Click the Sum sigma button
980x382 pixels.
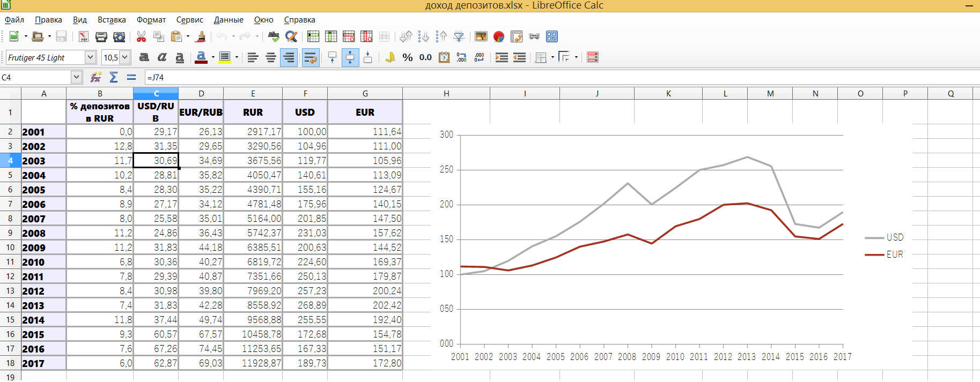point(114,77)
